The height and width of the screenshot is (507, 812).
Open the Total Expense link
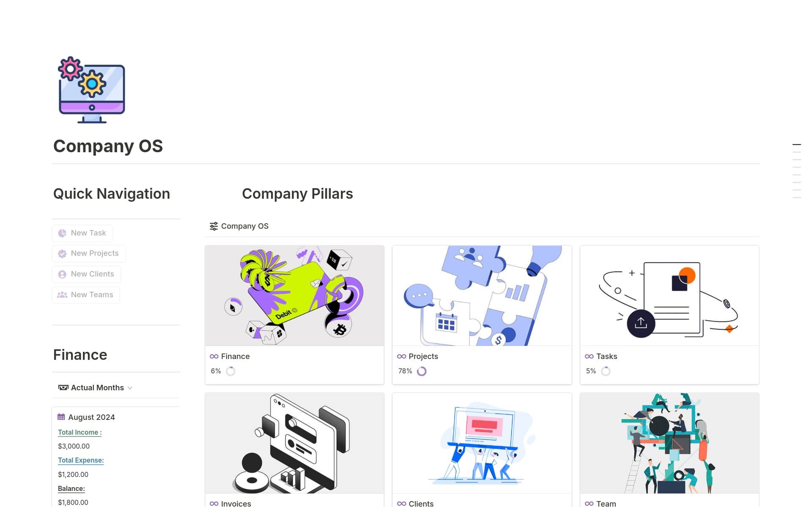(x=81, y=460)
